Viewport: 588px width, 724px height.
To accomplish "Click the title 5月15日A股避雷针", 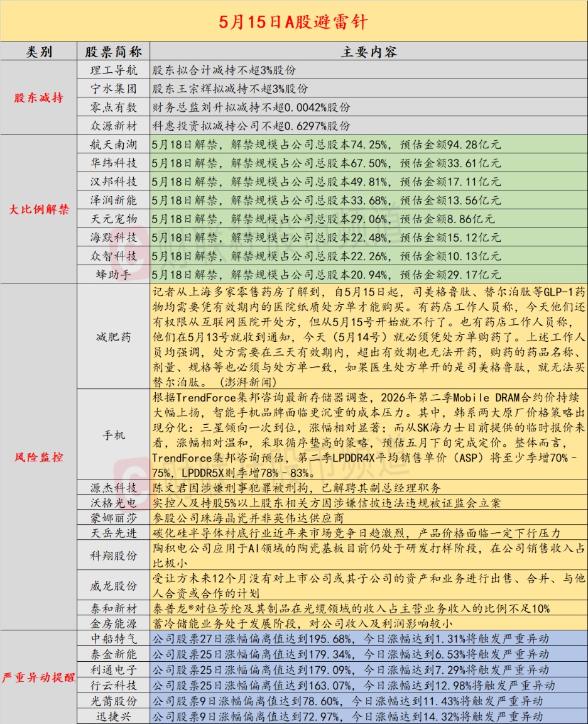I will point(293,22).
